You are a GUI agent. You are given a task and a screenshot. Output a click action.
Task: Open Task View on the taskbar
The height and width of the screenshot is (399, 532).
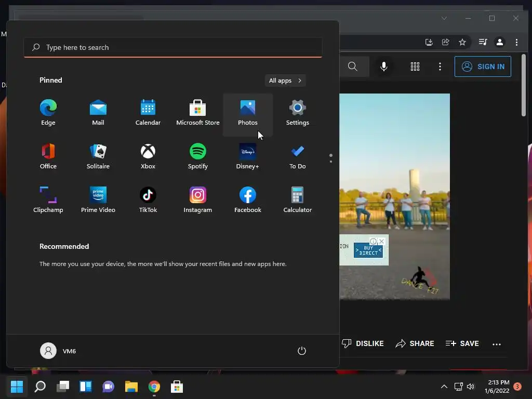click(x=63, y=387)
